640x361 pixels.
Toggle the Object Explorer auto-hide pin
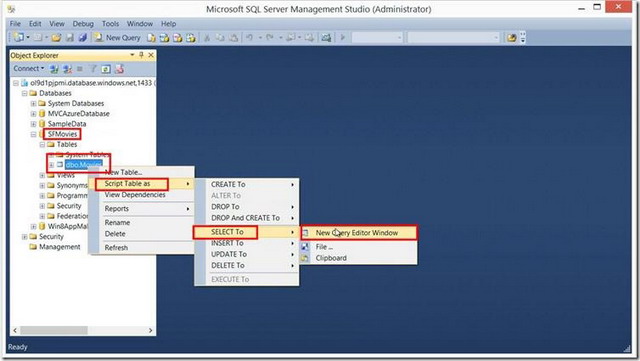point(141,55)
